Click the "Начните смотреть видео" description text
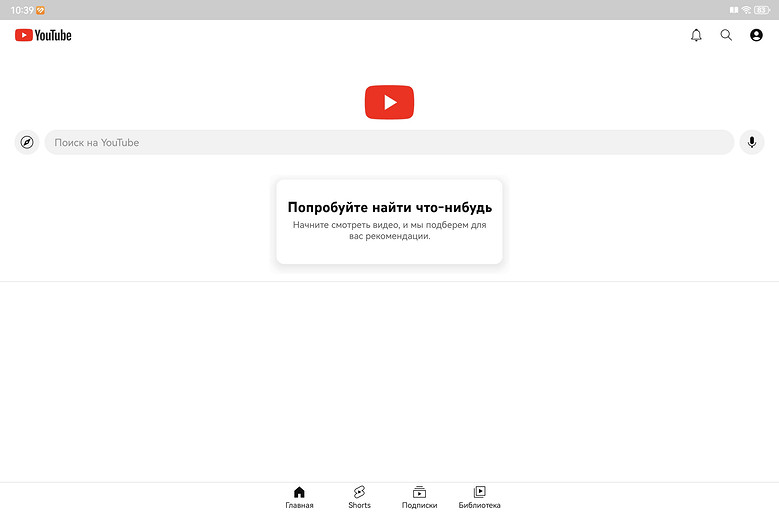 tap(389, 231)
